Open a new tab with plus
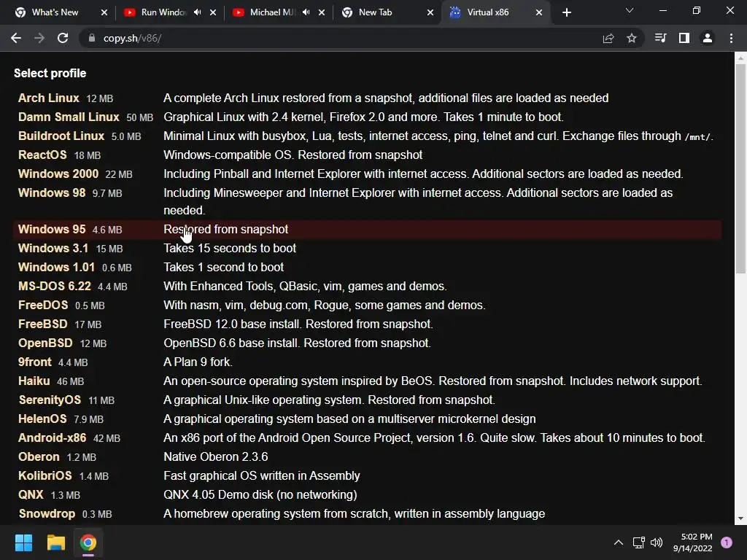The height and width of the screenshot is (560, 747). (x=566, y=12)
